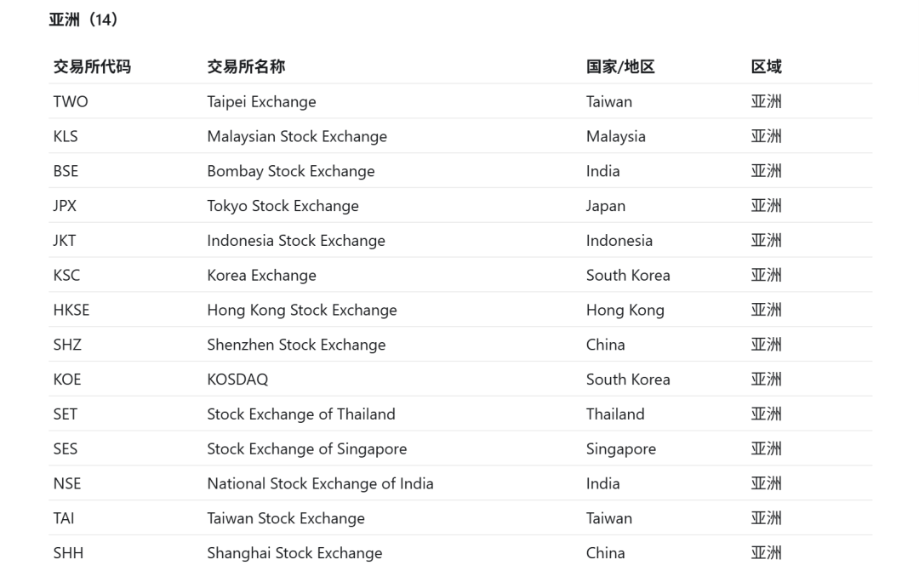Click the 交易所名称 column header
The image size is (919, 588).
click(246, 67)
